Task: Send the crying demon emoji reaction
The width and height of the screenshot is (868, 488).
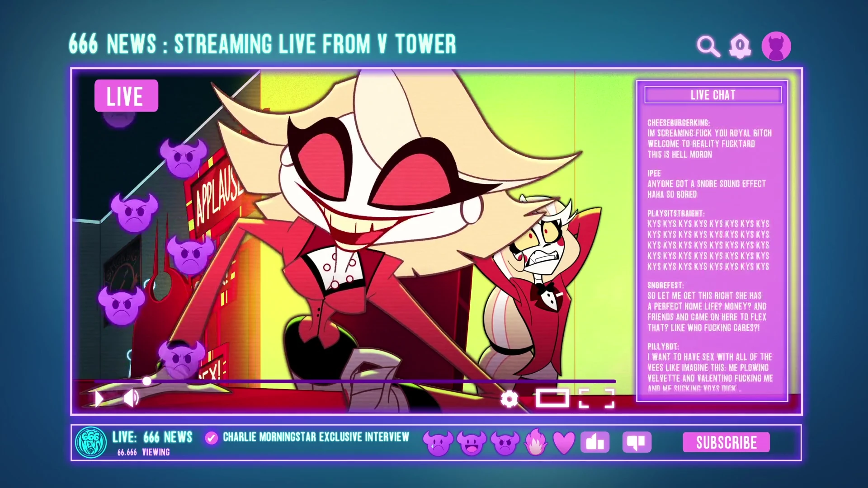Action: click(437, 442)
